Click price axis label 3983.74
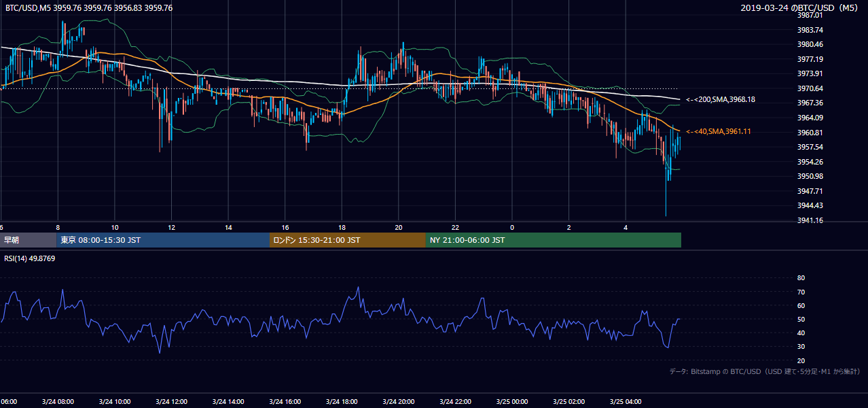The height and width of the screenshot is (408, 868). tap(810, 30)
